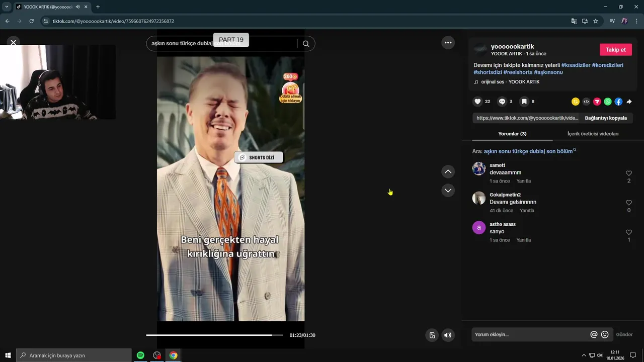The height and width of the screenshot is (362, 644).
Task: Reload the page in Chrome
Action: pos(31,21)
